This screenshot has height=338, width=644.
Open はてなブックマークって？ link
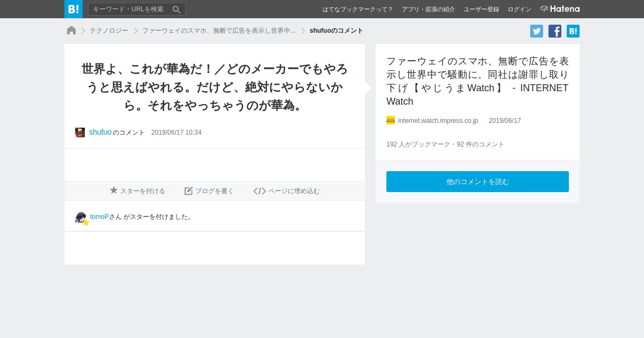[x=357, y=9]
